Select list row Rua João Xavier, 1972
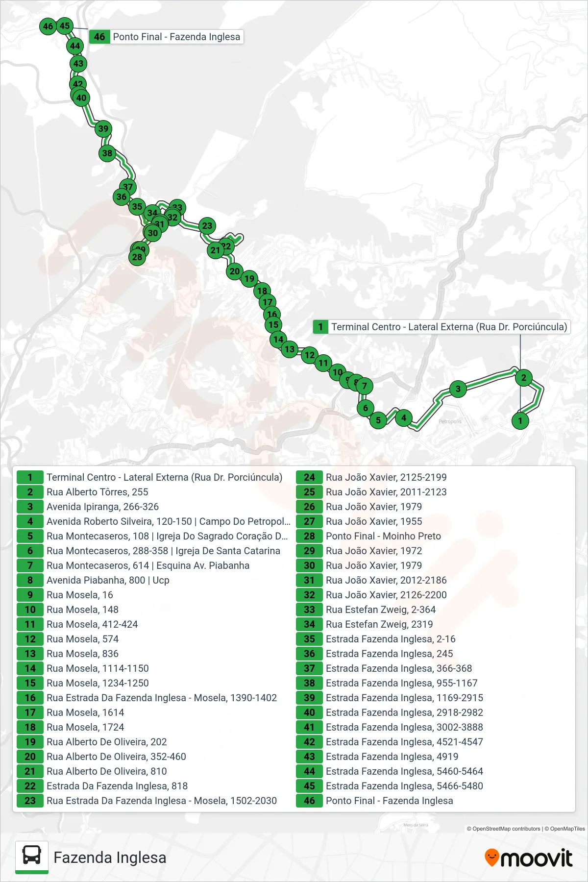 click(x=433, y=551)
